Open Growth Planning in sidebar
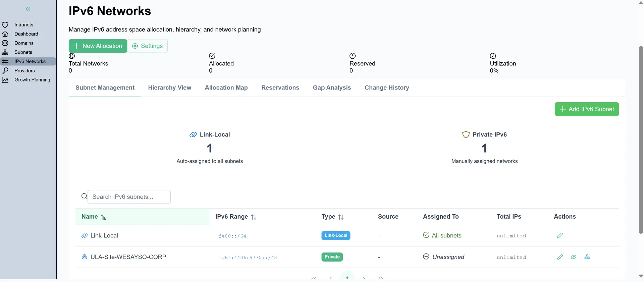The width and height of the screenshot is (644, 282). (32, 80)
